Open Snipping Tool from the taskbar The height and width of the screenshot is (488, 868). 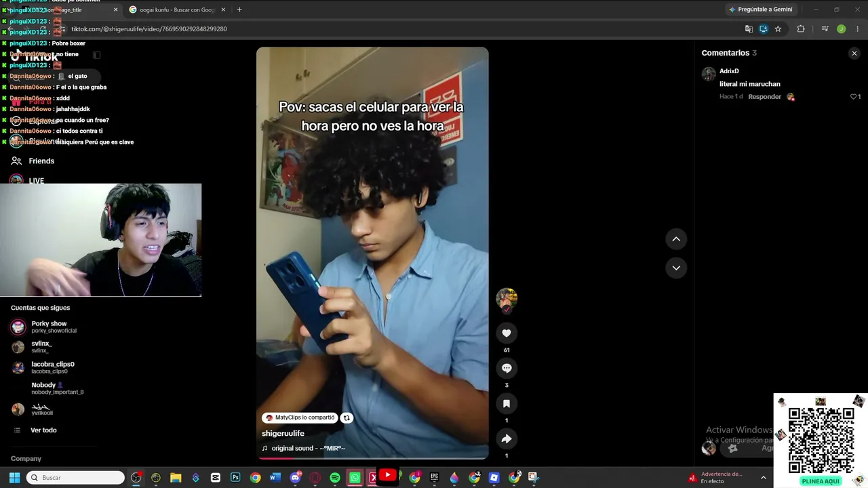(x=533, y=478)
